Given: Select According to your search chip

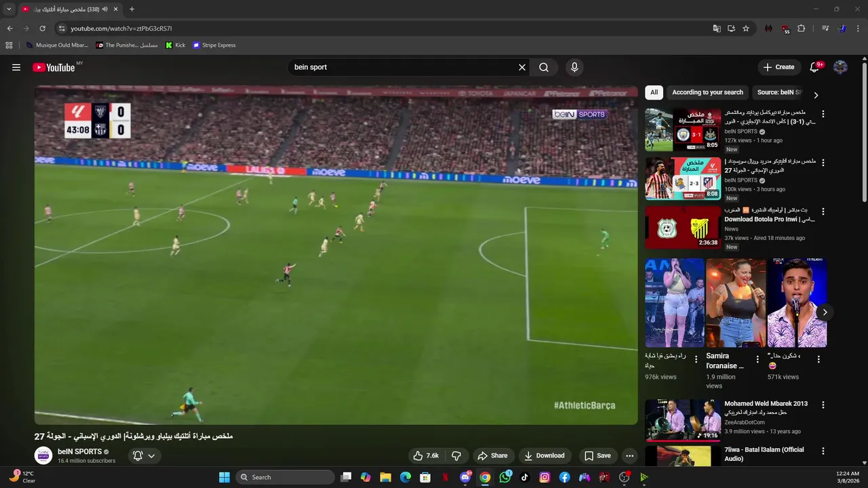Looking at the screenshot, I should pyautogui.click(x=707, y=92).
